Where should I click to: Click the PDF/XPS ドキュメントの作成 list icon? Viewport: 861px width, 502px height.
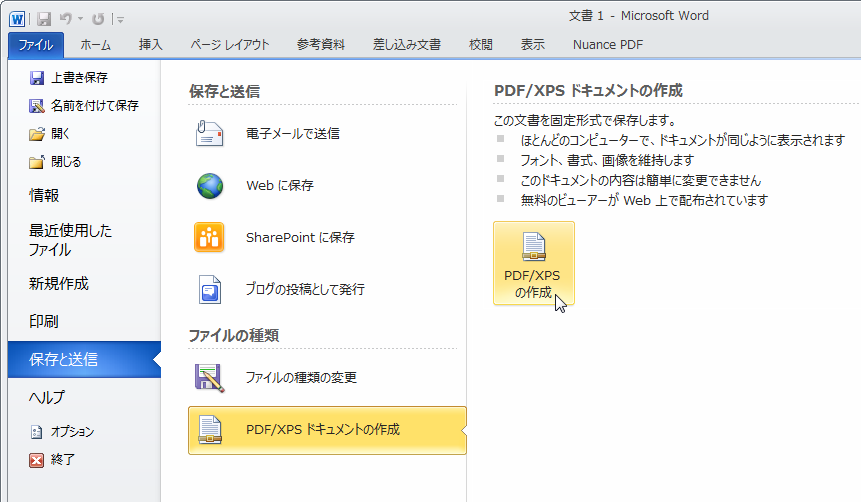(x=210, y=430)
